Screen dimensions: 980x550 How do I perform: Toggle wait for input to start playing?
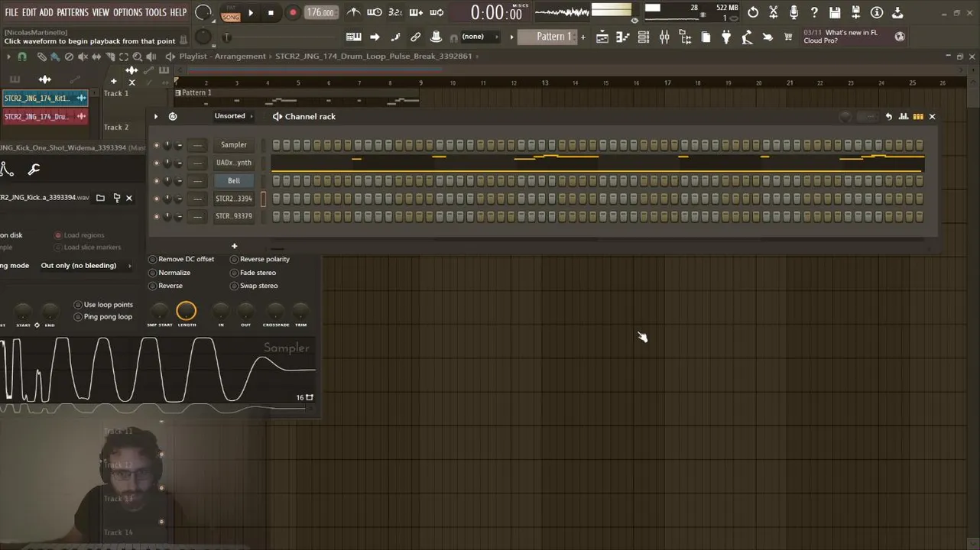375,13
